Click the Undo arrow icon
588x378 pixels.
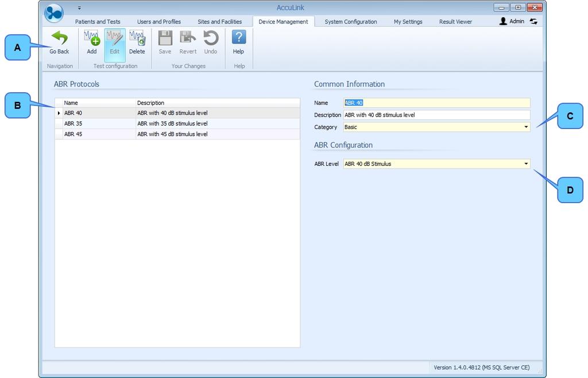click(x=211, y=38)
